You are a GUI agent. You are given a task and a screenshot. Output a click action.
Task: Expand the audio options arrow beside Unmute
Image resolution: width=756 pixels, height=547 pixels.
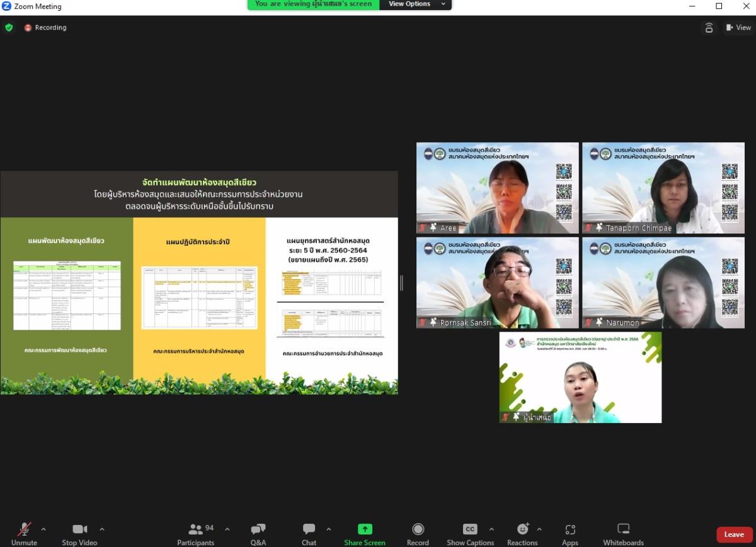(43, 529)
